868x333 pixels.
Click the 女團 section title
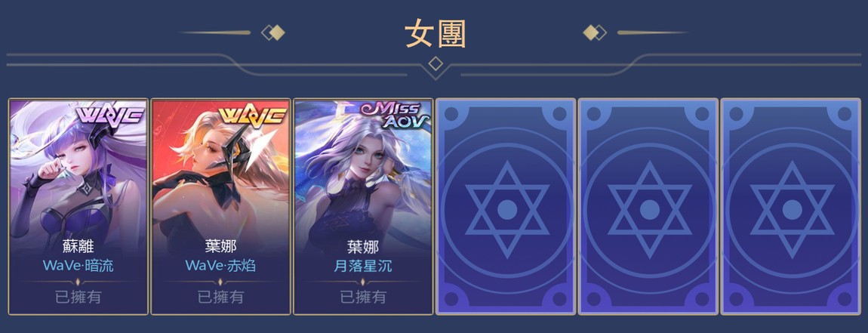pyautogui.click(x=435, y=33)
